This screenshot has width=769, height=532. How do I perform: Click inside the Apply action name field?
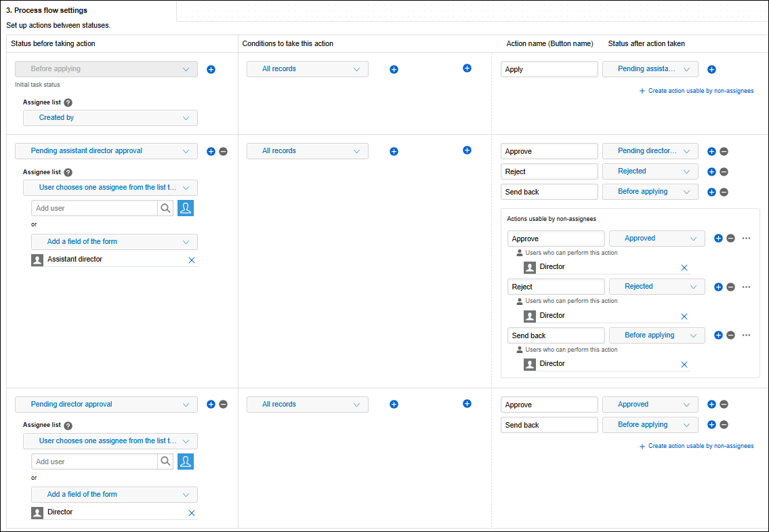click(549, 68)
